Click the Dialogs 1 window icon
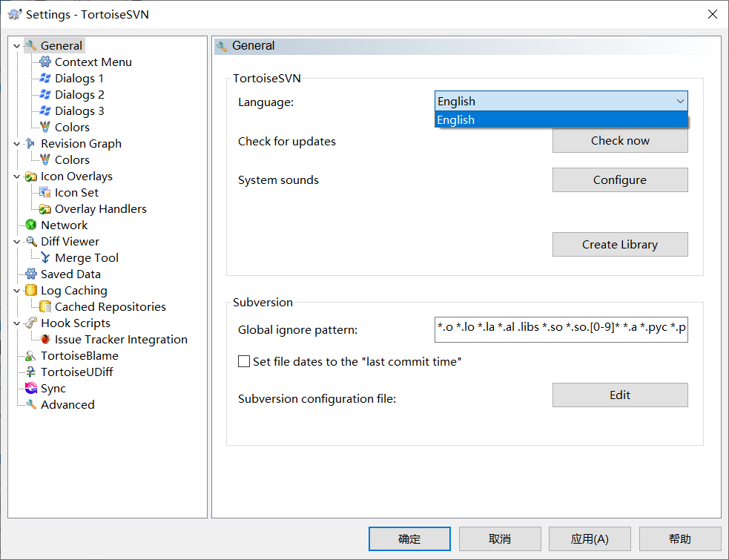Image resolution: width=729 pixels, height=560 pixels. 45,78
